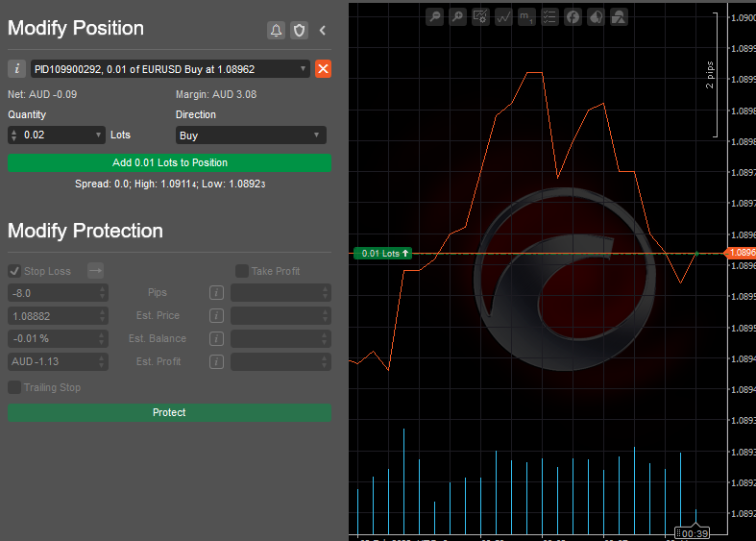Click the take profit Est. Profit field

tap(281, 361)
